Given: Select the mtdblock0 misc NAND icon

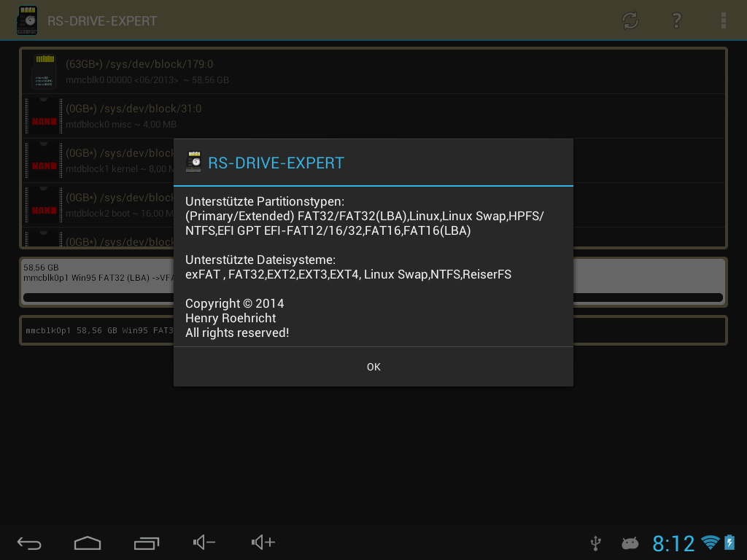Looking at the screenshot, I should (44, 116).
